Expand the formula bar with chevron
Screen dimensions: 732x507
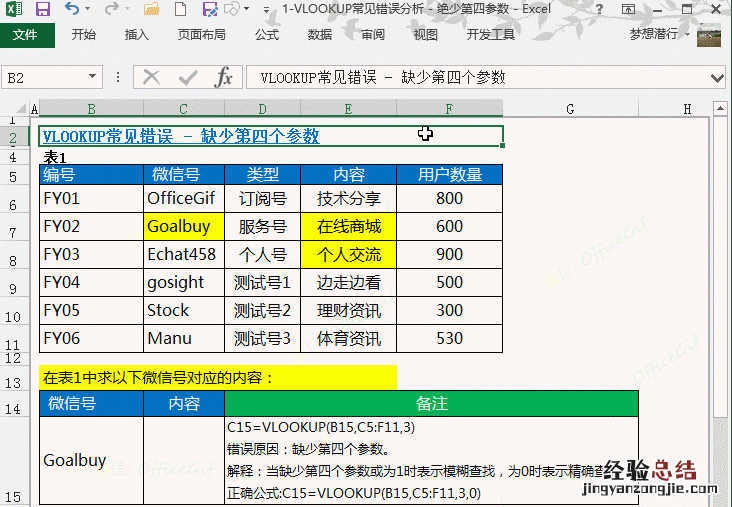tap(716, 77)
